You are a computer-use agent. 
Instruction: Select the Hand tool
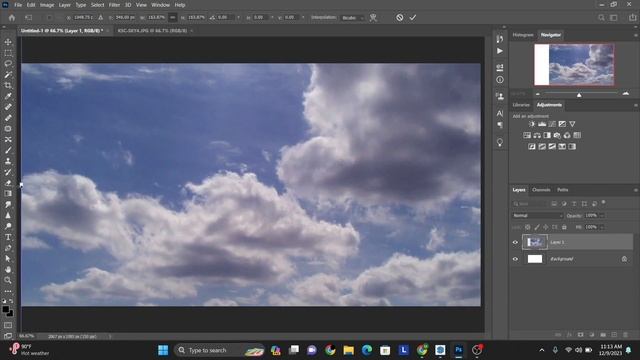coord(8,269)
